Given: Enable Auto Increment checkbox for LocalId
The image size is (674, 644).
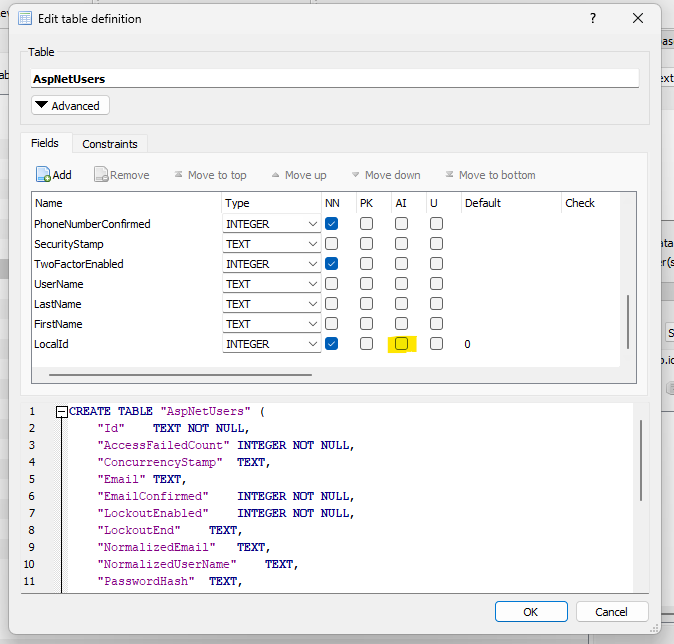Looking at the screenshot, I should tap(401, 344).
